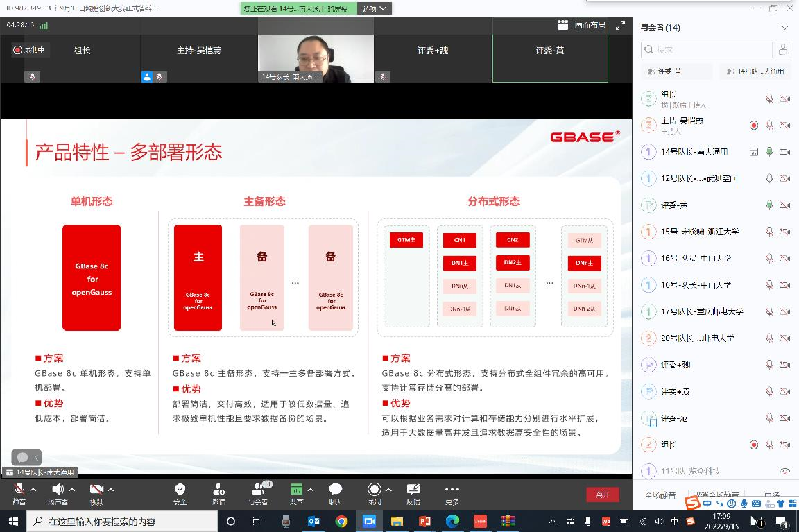Select participant 评委-池 in list
Screen dimensions: 799x532
pyautogui.click(x=716, y=418)
